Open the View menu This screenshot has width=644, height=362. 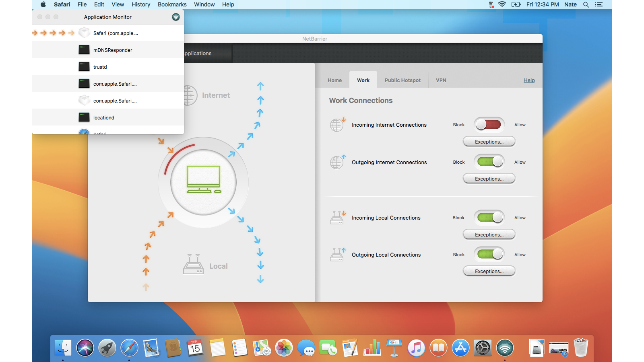[x=118, y=4]
